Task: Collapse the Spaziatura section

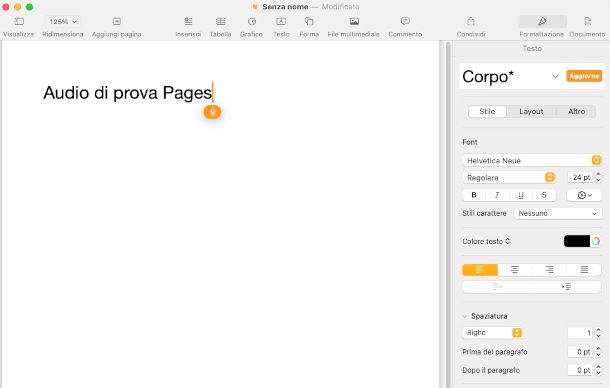Action: (465, 316)
